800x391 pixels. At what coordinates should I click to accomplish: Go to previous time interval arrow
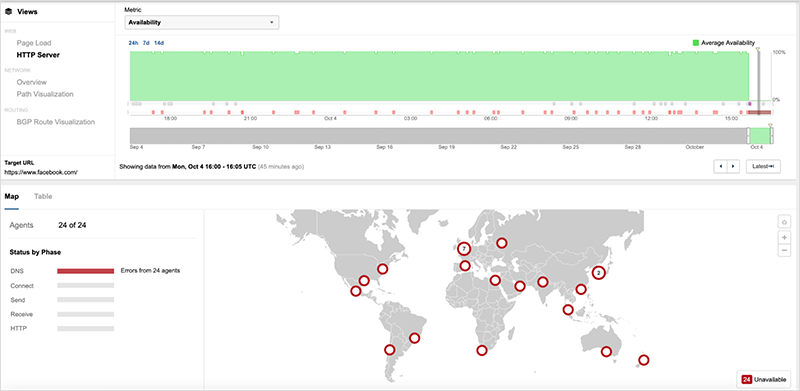point(720,166)
